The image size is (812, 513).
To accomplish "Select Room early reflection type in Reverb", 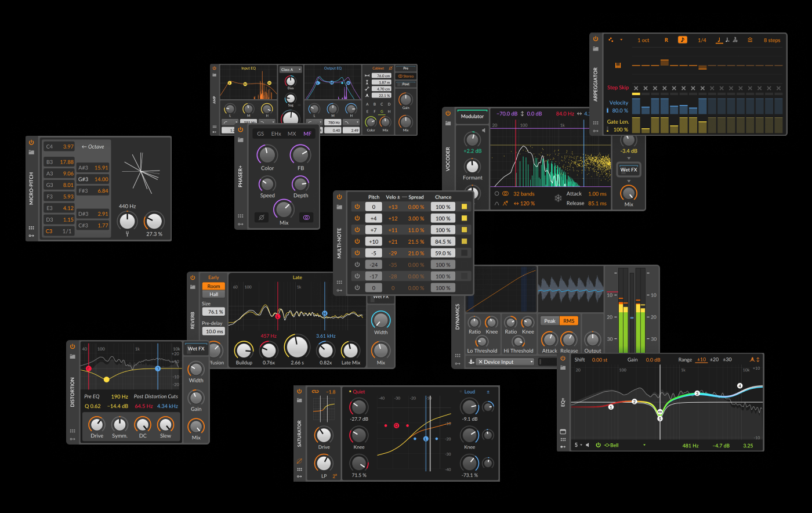I will coord(213,286).
